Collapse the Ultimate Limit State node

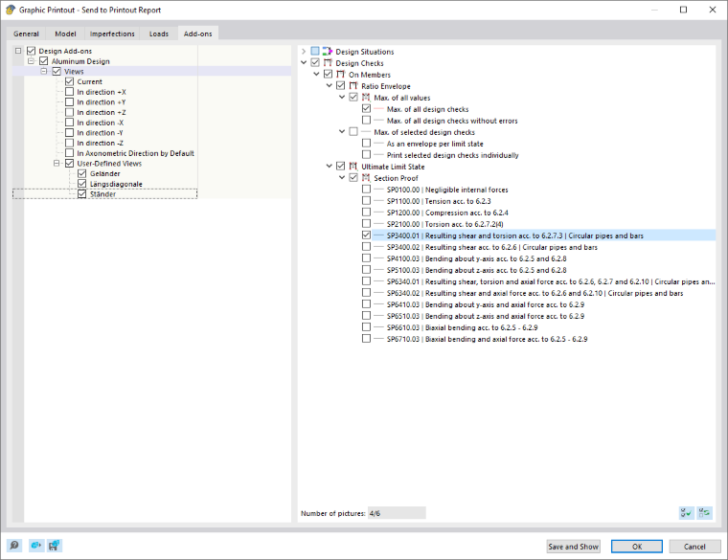click(330, 167)
